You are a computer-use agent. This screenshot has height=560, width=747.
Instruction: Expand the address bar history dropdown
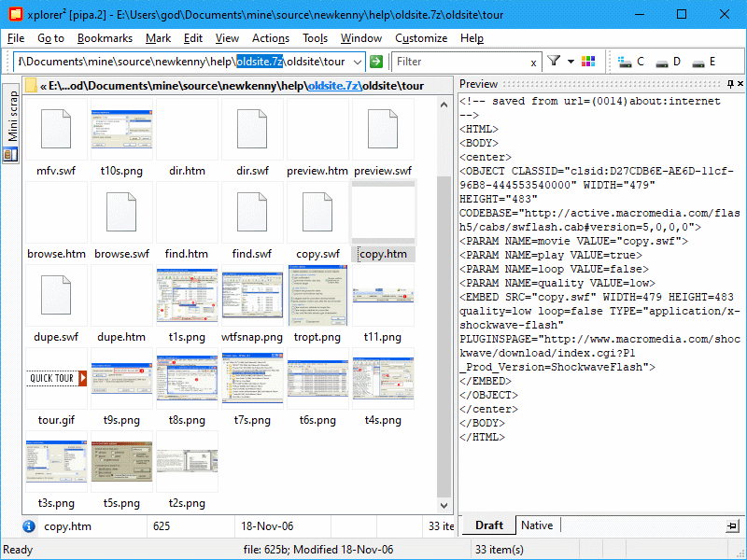tap(357, 62)
